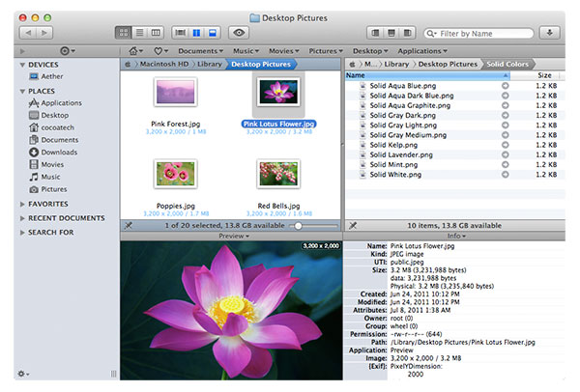Viewport: 580px width, 392px height.
Task: Toggle dual vertical pane layout
Action: [x=196, y=33]
